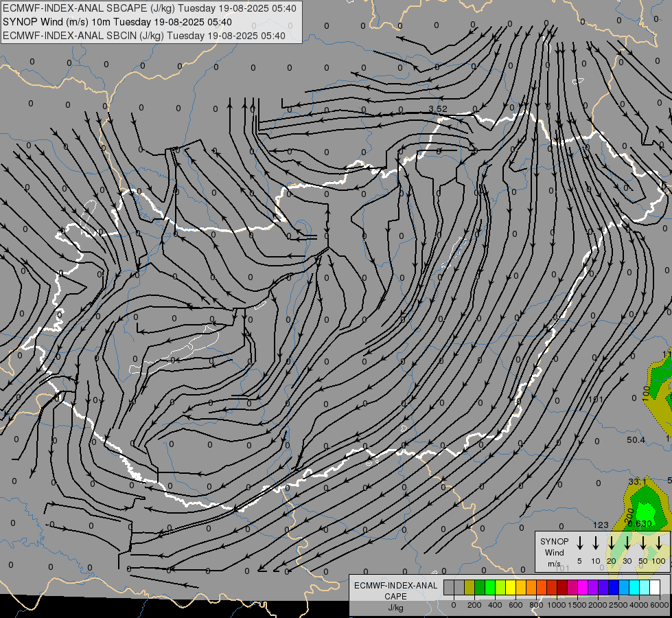Pick the purple CAPE legend swatch
The image size is (672, 618).
coord(592,587)
